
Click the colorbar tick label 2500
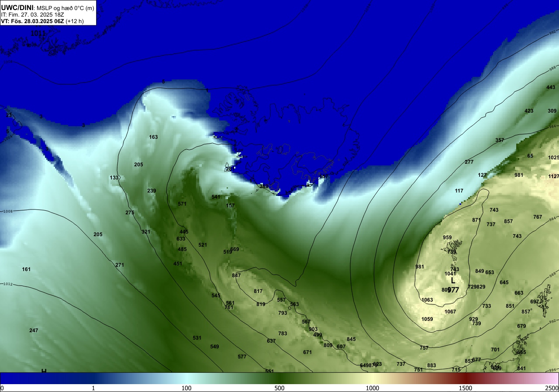tap(552, 388)
